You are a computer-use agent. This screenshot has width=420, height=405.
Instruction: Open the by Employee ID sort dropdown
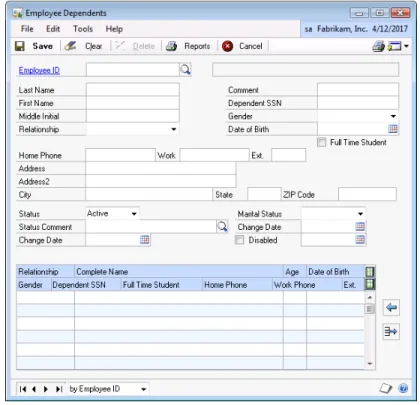pyautogui.click(x=144, y=389)
